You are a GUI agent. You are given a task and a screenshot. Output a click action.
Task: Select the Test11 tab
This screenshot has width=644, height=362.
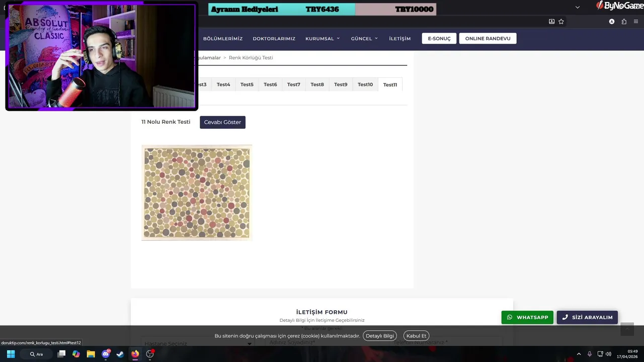[x=390, y=84]
